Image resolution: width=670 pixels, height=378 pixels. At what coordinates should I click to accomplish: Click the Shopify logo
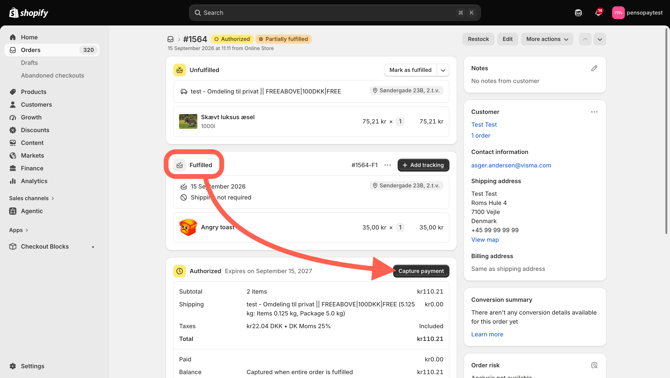pos(29,13)
